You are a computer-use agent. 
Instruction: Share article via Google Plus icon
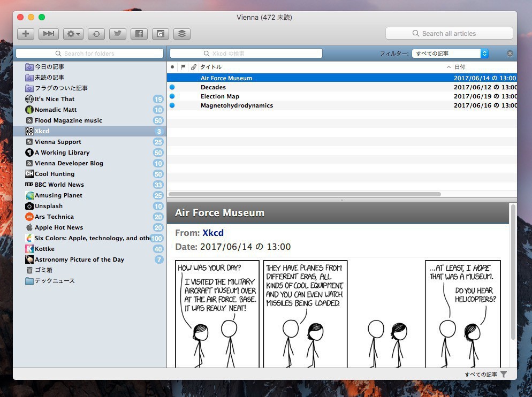(x=161, y=34)
